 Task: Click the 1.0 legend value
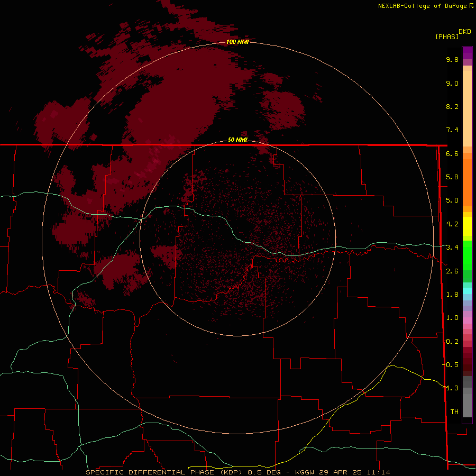452,318
